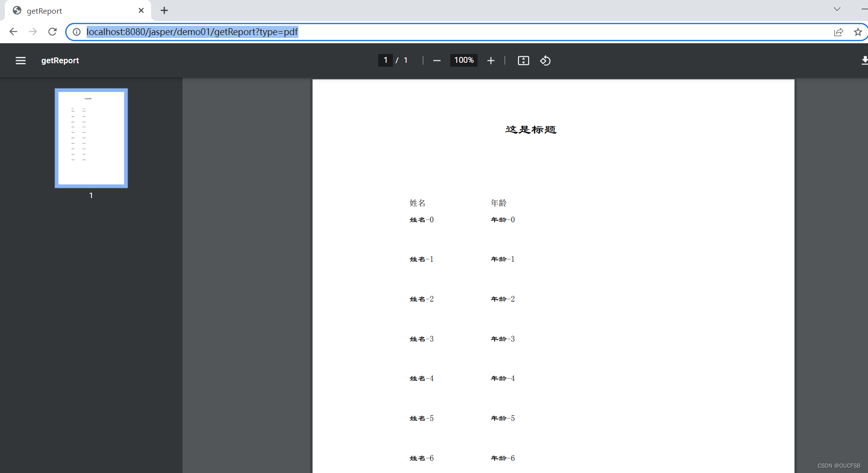Image resolution: width=868 pixels, height=473 pixels.
Task: Click the 姓名 column header
Action: pyautogui.click(x=417, y=203)
